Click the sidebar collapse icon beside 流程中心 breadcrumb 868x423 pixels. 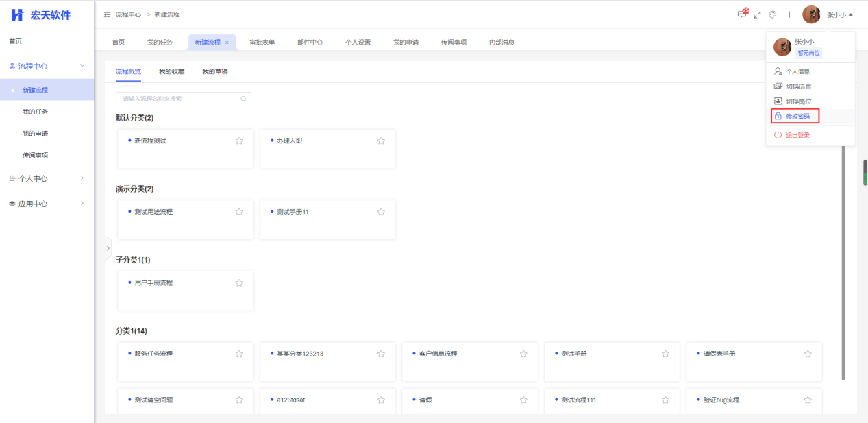(x=107, y=14)
